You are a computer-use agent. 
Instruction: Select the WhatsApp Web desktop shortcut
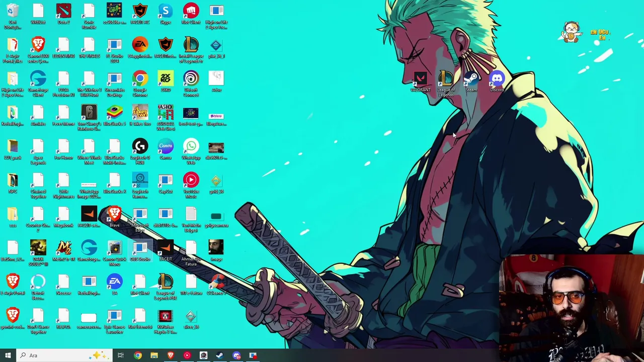pos(191,151)
